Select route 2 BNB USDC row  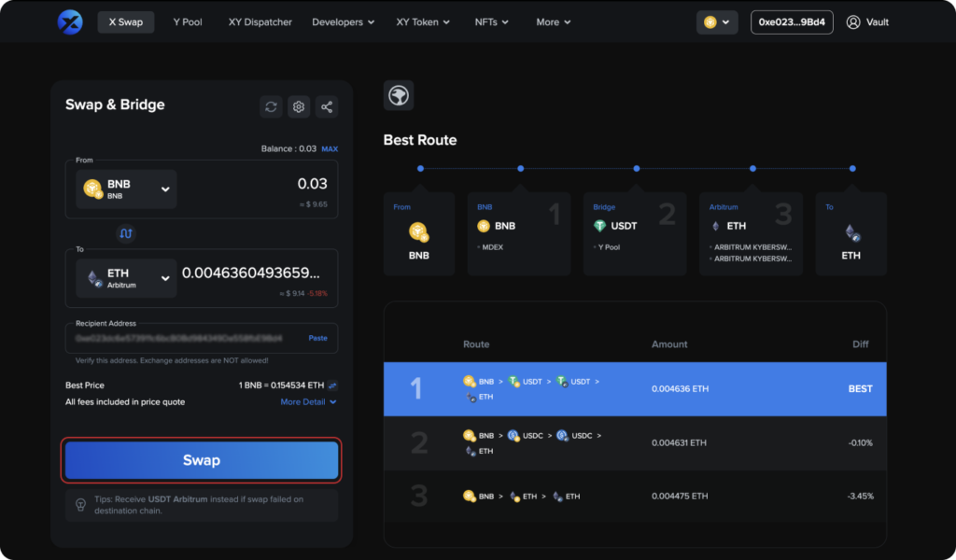[x=635, y=443]
